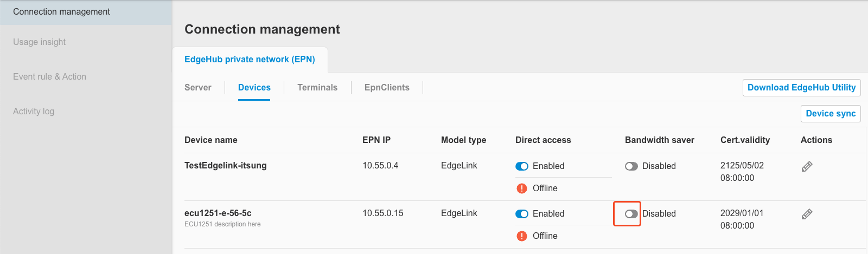Viewport: 868px width, 254px height.
Task: Edit the ecu1251-e-56-5c device with pencil icon
Action: click(x=807, y=214)
